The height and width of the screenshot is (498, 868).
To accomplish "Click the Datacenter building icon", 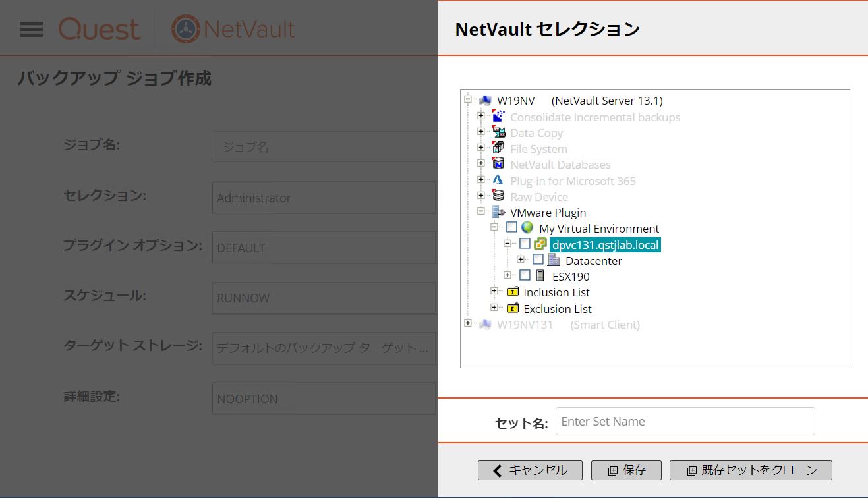I will 554,260.
